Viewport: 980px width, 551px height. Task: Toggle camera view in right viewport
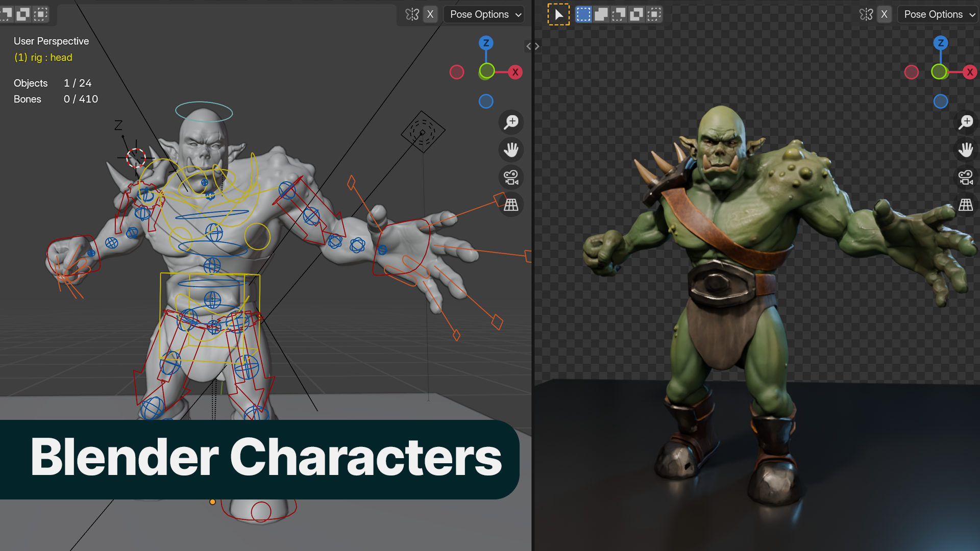(x=966, y=177)
